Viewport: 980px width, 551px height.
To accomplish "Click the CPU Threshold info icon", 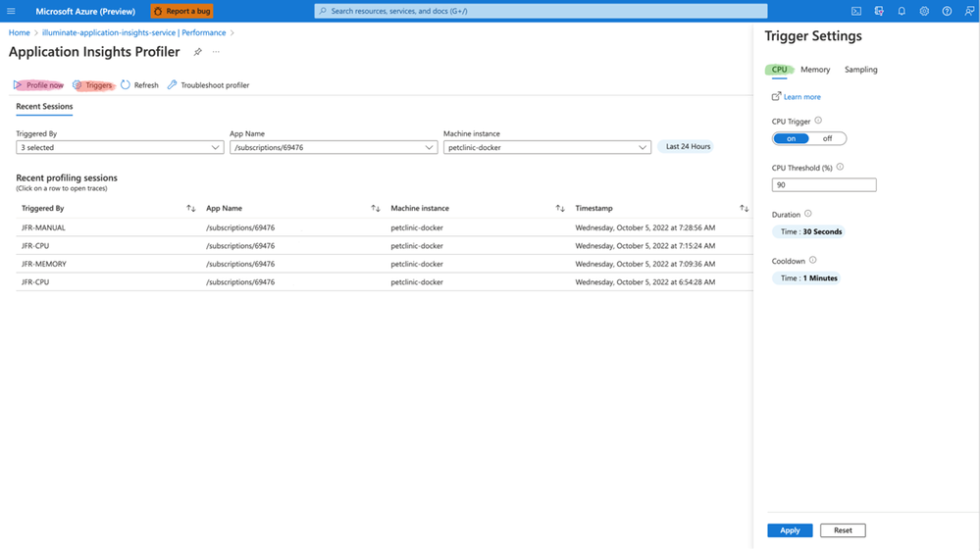I will tap(840, 167).
